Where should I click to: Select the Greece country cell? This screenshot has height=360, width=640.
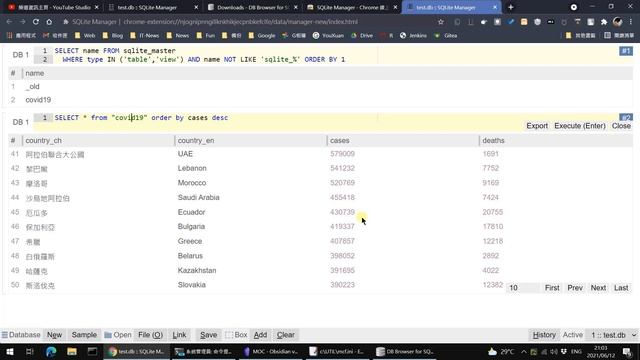click(x=189, y=241)
